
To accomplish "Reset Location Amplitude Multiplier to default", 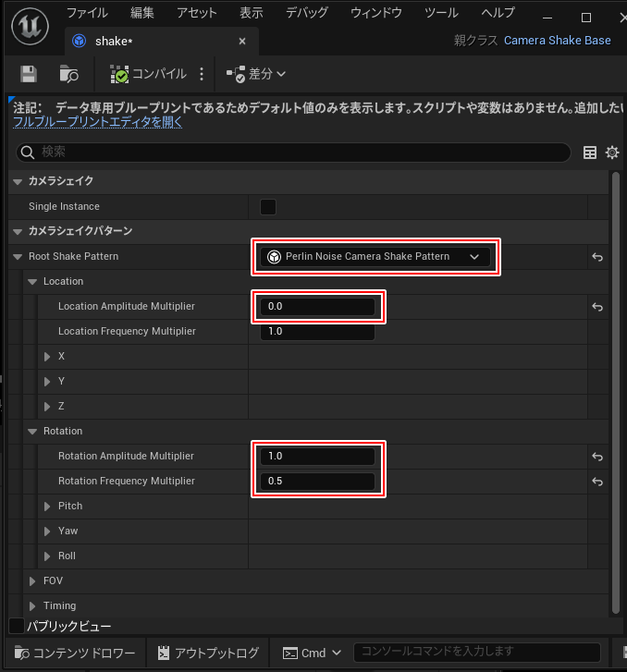I will tap(597, 307).
